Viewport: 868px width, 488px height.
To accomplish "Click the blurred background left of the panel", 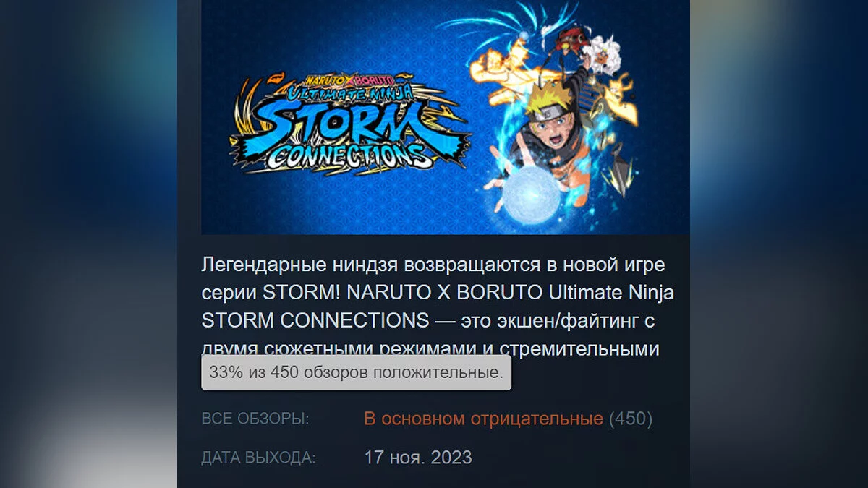I will tap(88, 244).
